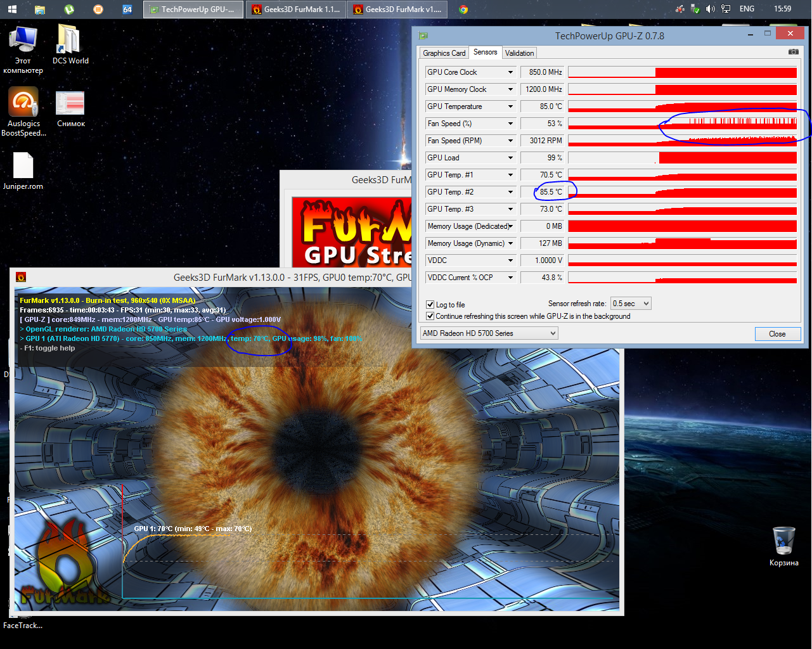Image resolution: width=812 pixels, height=649 pixels.
Task: Expand the GPU Temperature sensor dropdown
Action: point(510,106)
